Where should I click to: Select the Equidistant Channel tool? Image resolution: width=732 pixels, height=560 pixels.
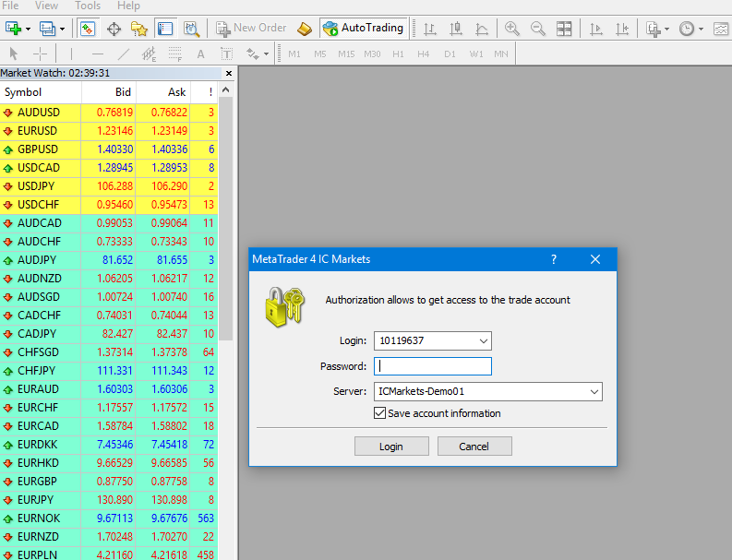pos(149,54)
